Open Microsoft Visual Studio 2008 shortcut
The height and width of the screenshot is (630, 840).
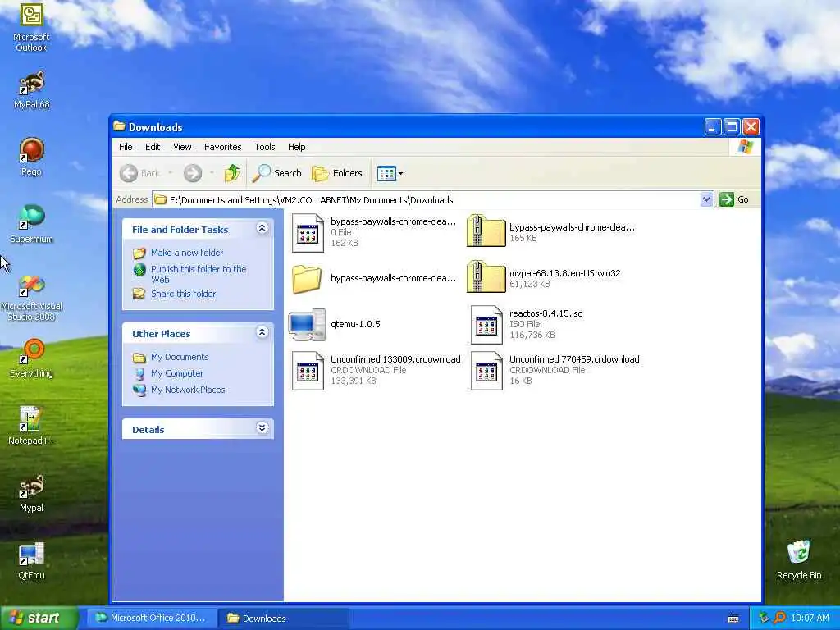click(31, 297)
